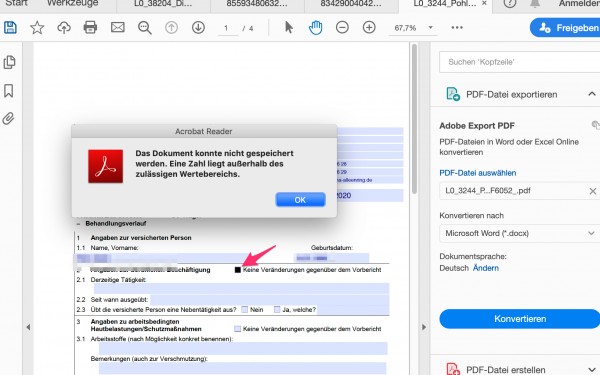600x375 pixels.
Task: Close the L0_3244_Pohl tab
Action: point(484,3)
